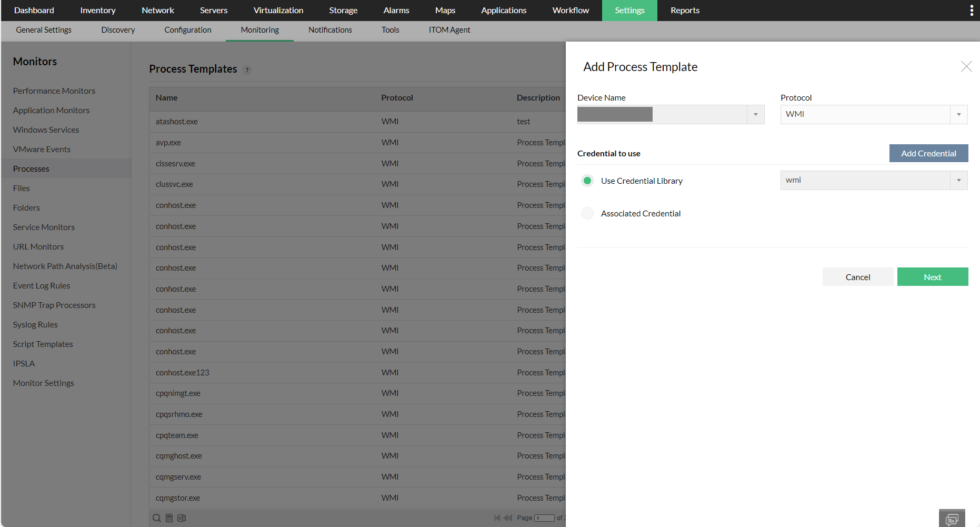Select the Processes item in the Monitors sidebar

31,168
